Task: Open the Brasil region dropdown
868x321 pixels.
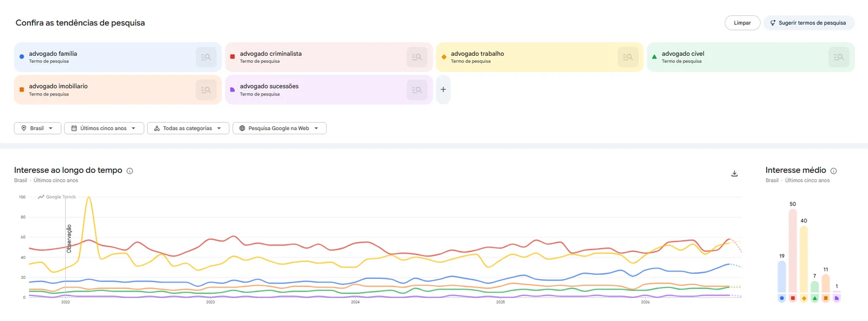Action: coord(37,129)
